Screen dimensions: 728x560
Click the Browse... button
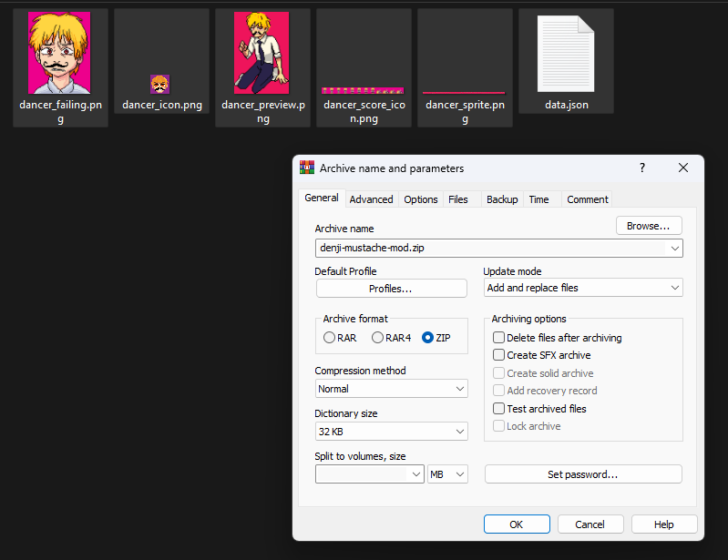coord(649,226)
